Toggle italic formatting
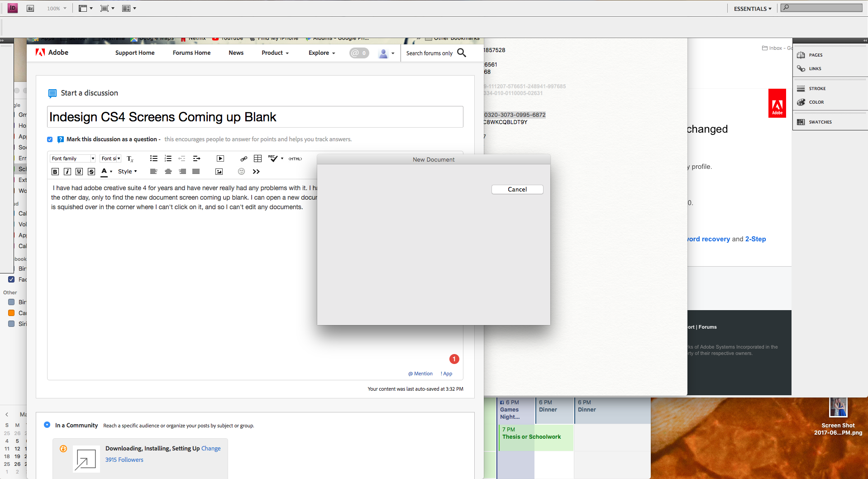Image resolution: width=868 pixels, height=479 pixels. (67, 172)
